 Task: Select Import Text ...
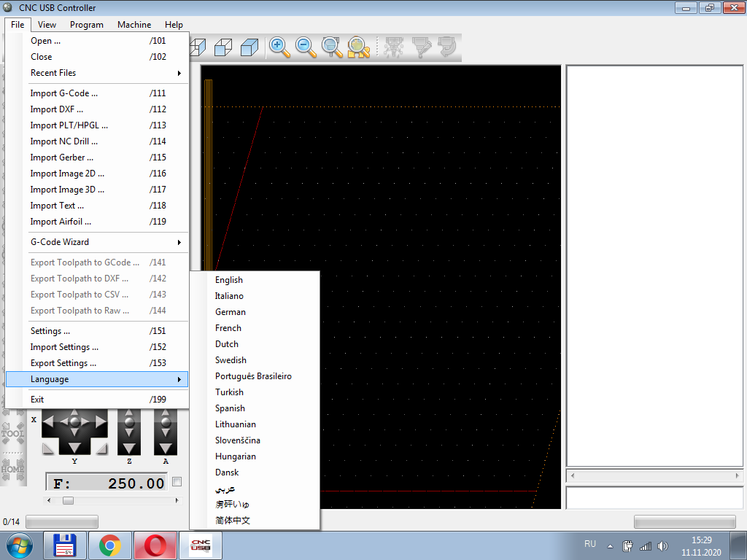[x=98, y=205]
